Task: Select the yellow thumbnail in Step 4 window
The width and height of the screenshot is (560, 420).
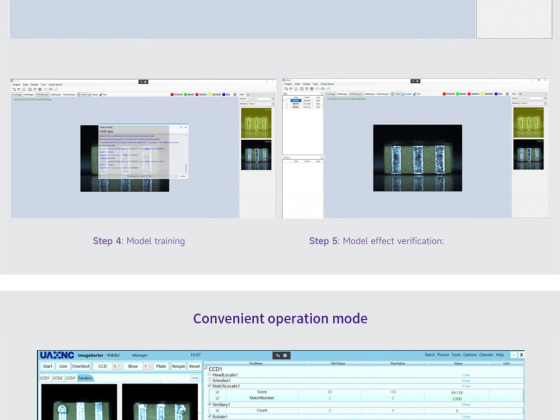Action: 256,123
